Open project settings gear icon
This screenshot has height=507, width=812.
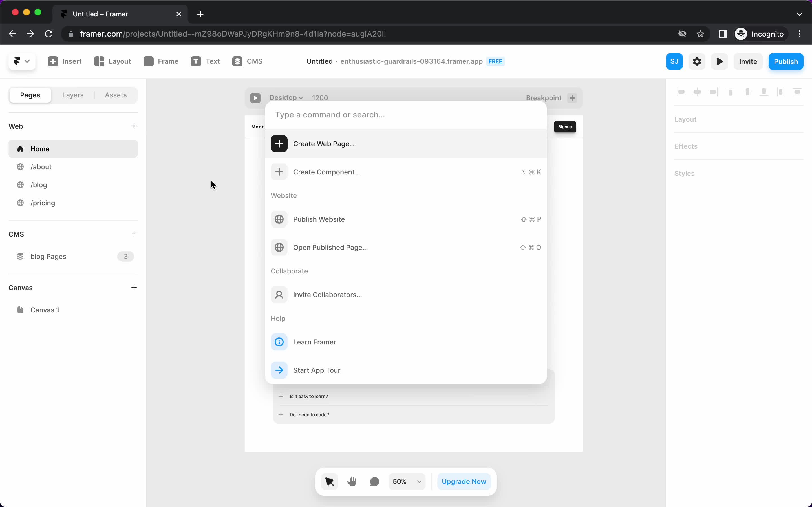[697, 61]
